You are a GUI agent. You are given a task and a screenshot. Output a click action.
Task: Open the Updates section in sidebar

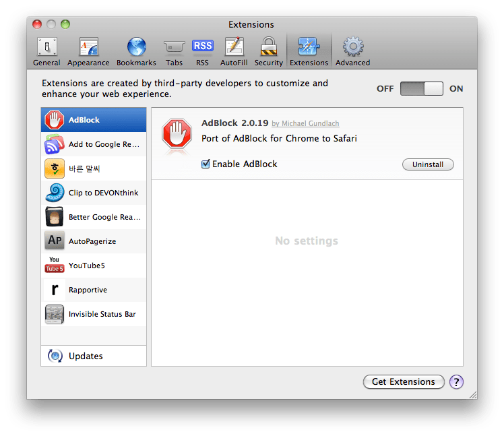[94, 356]
